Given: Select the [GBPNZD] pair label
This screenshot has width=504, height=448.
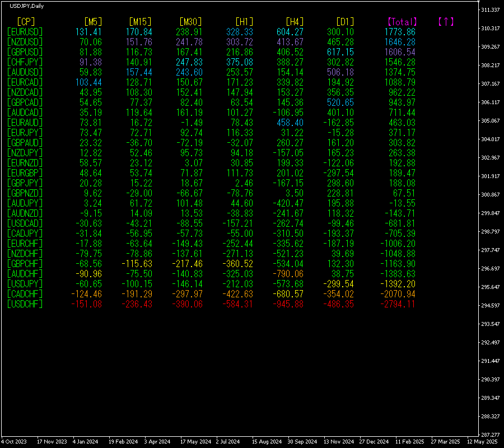Looking at the screenshot, I should coord(25,193).
